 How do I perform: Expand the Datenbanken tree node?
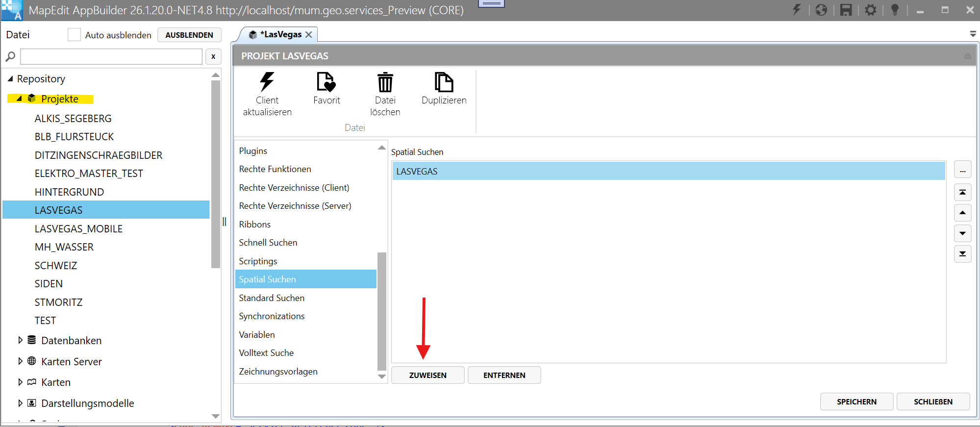point(20,340)
